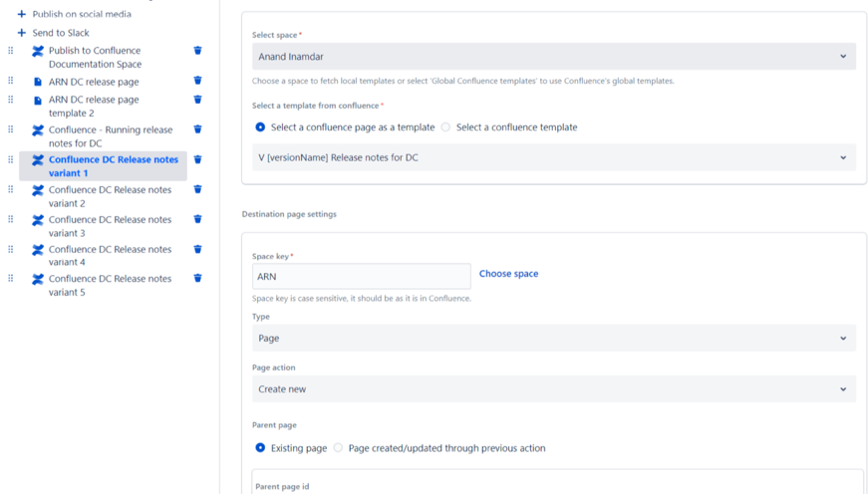The width and height of the screenshot is (868, 494).
Task: Open Page action dropdown showing Create new
Action: pyautogui.click(x=553, y=389)
